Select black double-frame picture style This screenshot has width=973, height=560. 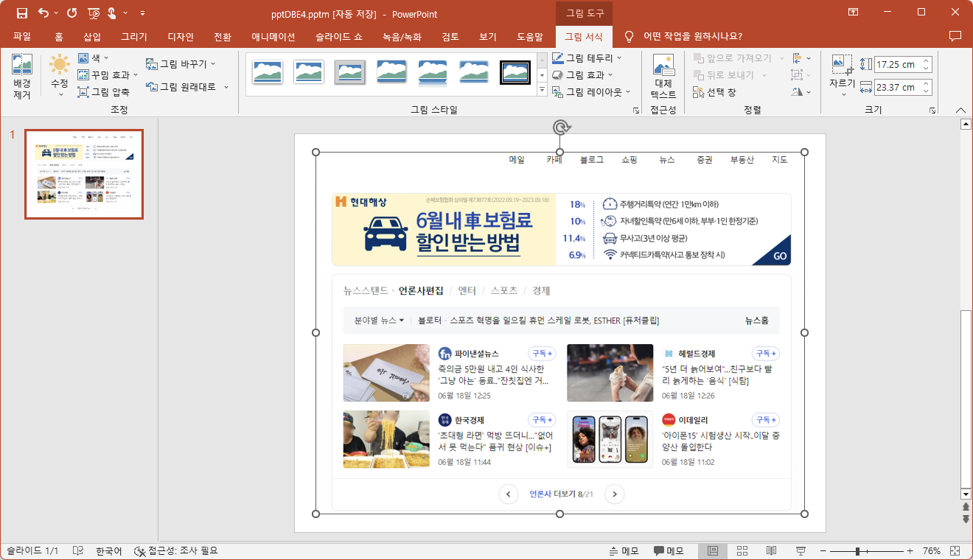[x=515, y=72]
